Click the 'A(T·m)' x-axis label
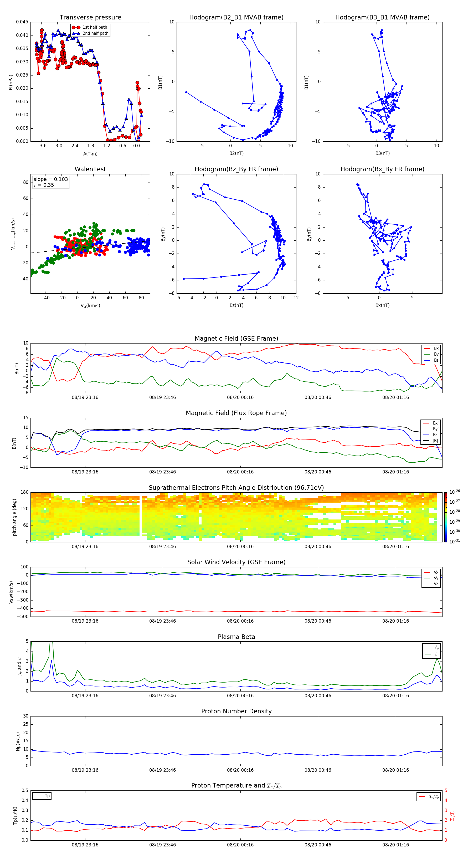The height and width of the screenshot is (868, 473). tap(90, 154)
